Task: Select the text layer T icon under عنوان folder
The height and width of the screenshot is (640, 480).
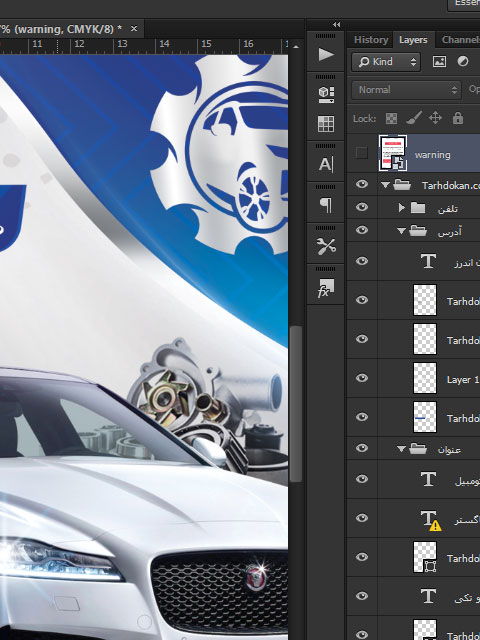Action: click(x=428, y=479)
